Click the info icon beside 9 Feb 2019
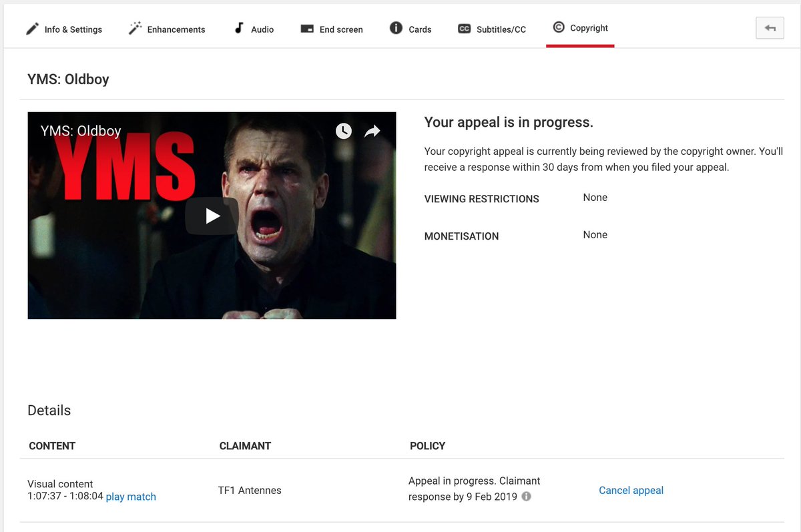 pos(526,497)
